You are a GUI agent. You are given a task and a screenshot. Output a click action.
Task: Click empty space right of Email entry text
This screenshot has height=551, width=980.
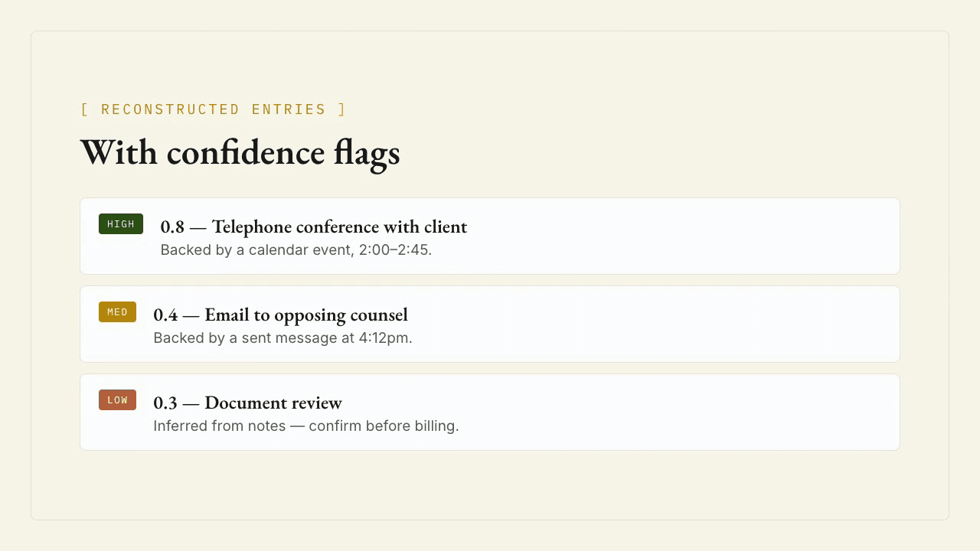(658, 324)
